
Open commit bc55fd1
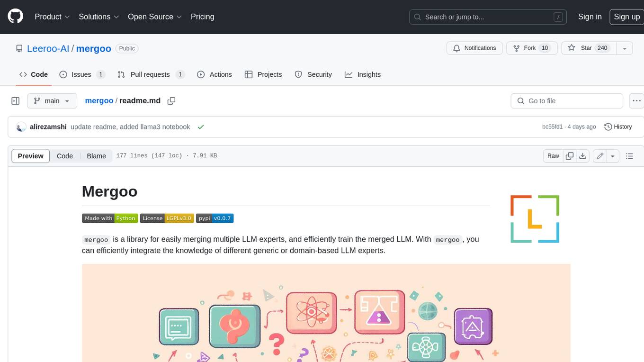coord(552,127)
